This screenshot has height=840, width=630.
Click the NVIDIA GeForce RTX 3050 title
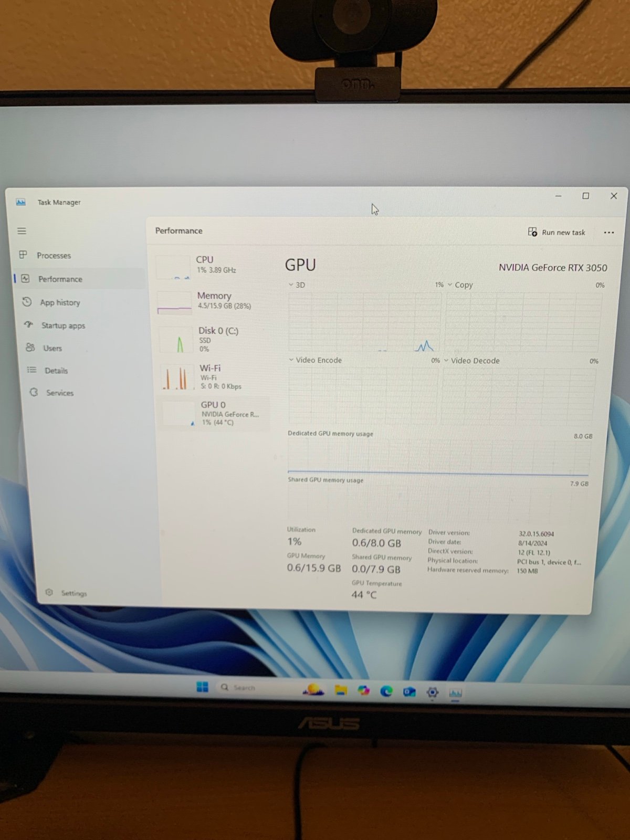553,268
